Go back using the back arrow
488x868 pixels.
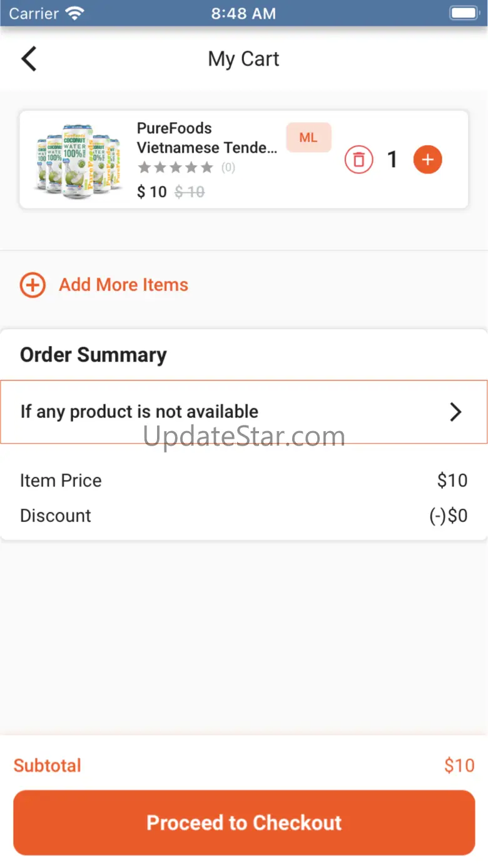29,59
